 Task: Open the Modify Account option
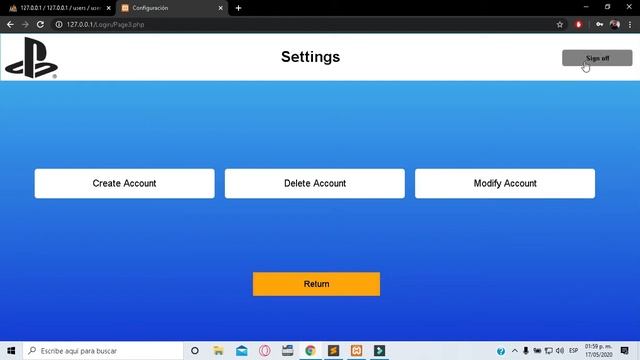pyautogui.click(x=505, y=183)
